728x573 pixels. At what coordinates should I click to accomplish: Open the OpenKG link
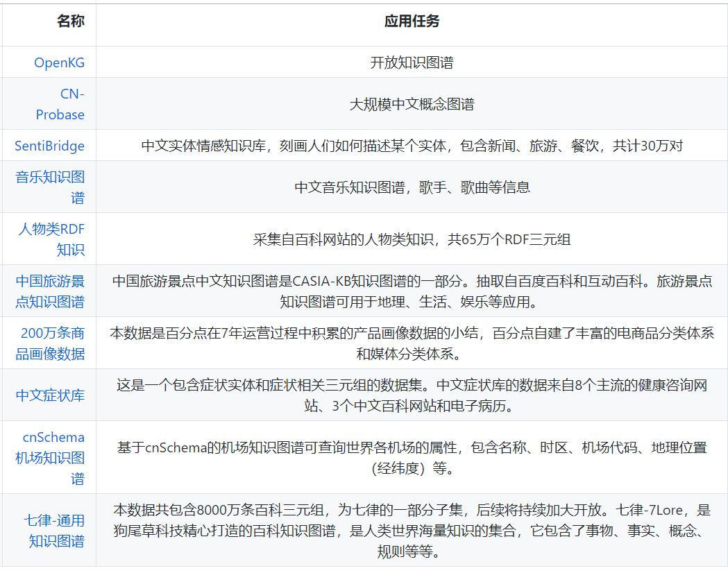[x=60, y=62]
